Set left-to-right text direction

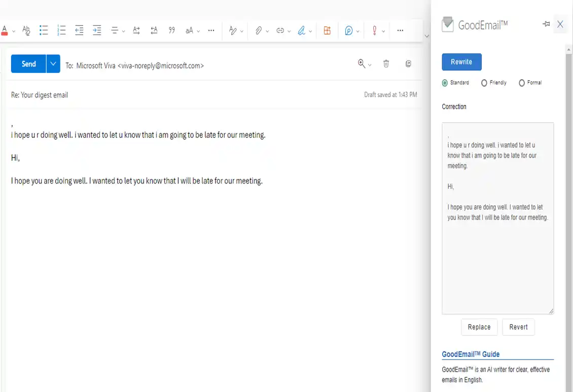[x=136, y=30]
